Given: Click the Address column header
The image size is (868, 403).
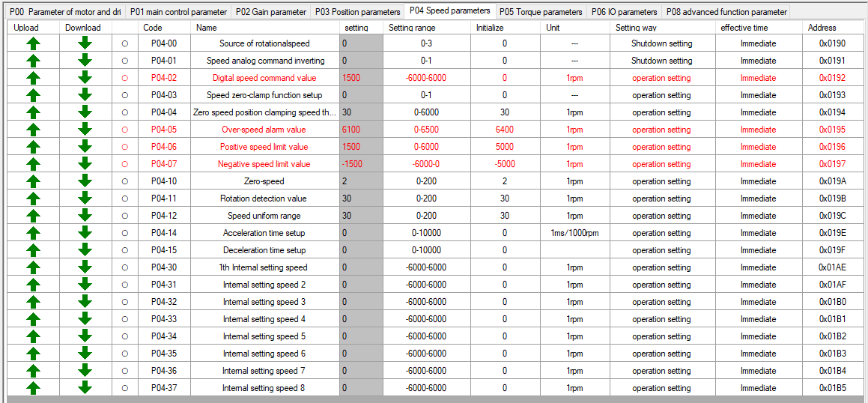Looking at the screenshot, I should coord(833,27).
